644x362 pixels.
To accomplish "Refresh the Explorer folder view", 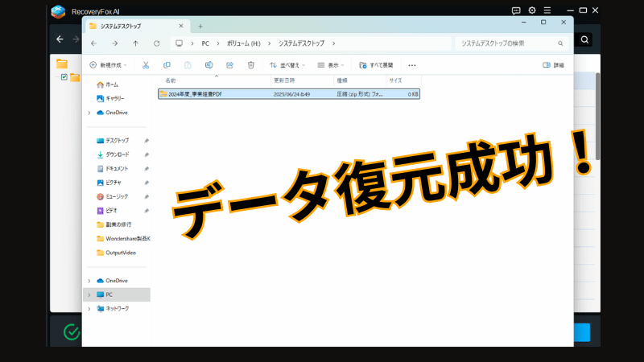I will [x=156, y=43].
